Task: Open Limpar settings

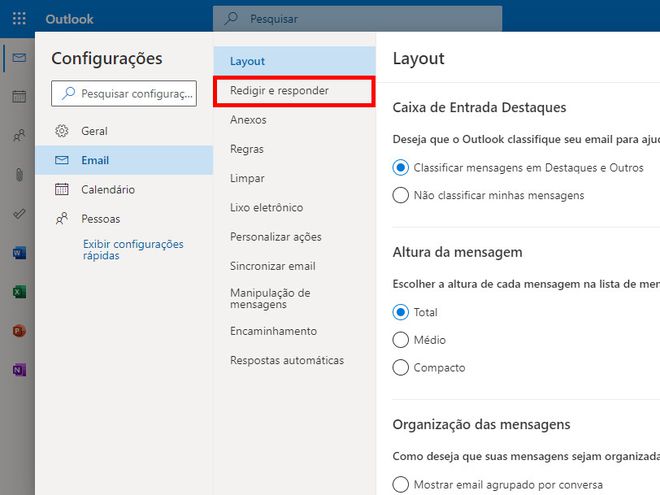Action: tap(294, 178)
